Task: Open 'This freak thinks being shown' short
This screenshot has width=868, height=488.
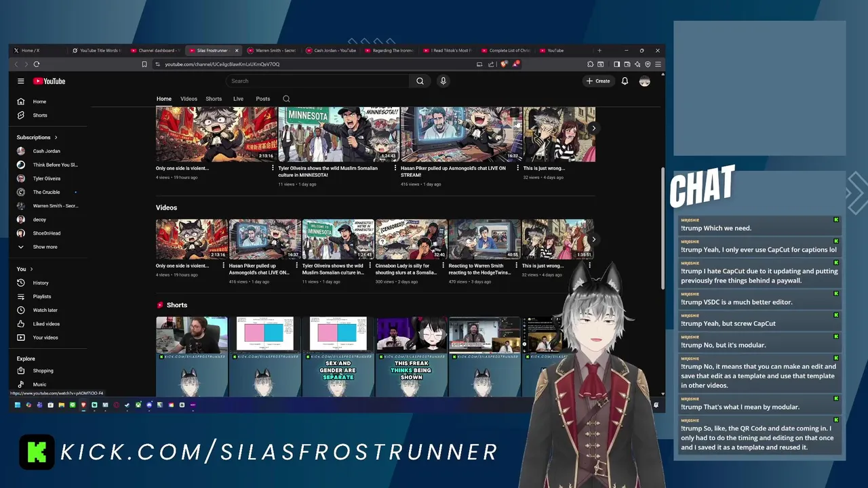Action: coord(411,357)
